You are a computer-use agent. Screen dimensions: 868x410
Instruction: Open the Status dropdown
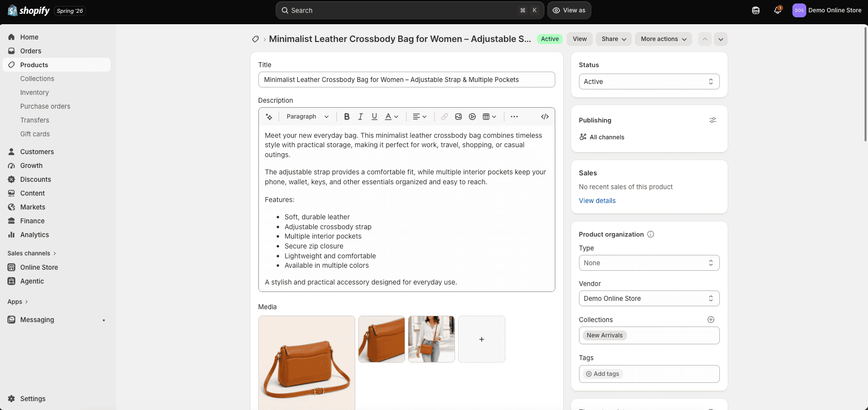click(x=649, y=82)
